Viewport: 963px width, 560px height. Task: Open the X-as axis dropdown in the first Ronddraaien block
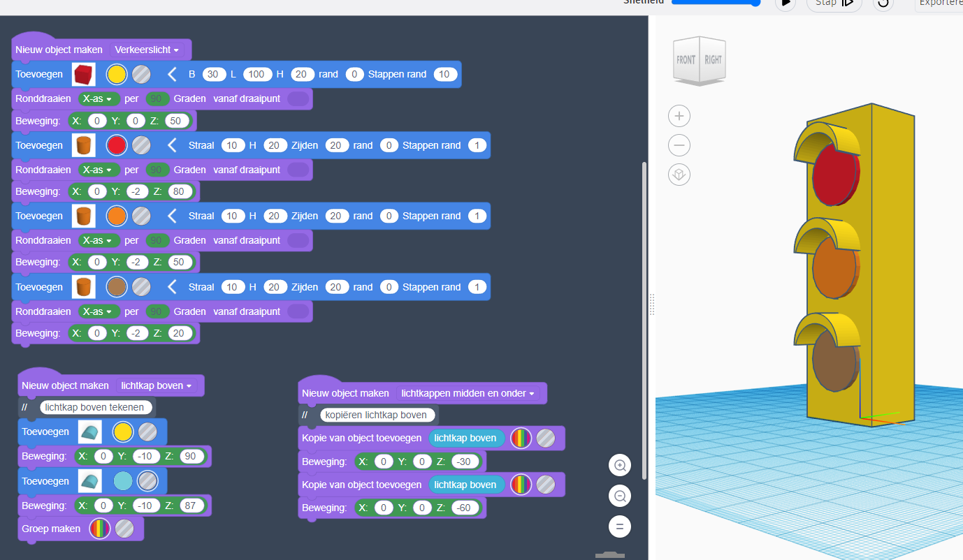pyautogui.click(x=98, y=98)
